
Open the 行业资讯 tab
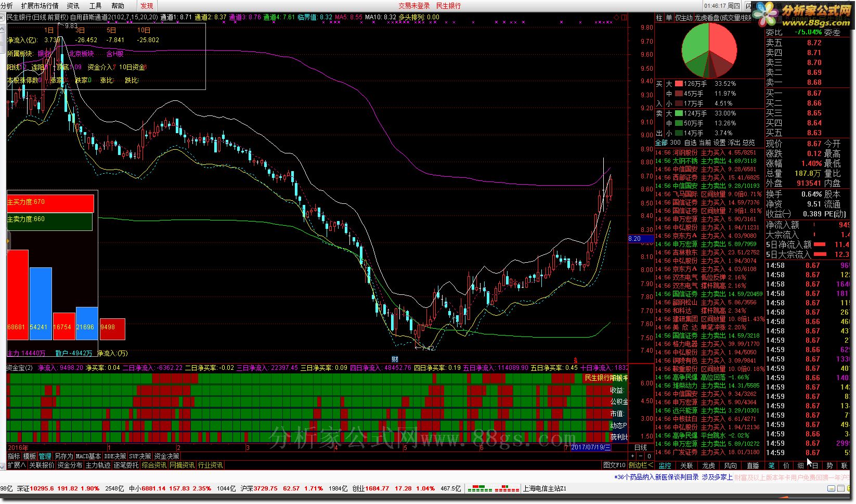pos(210,465)
